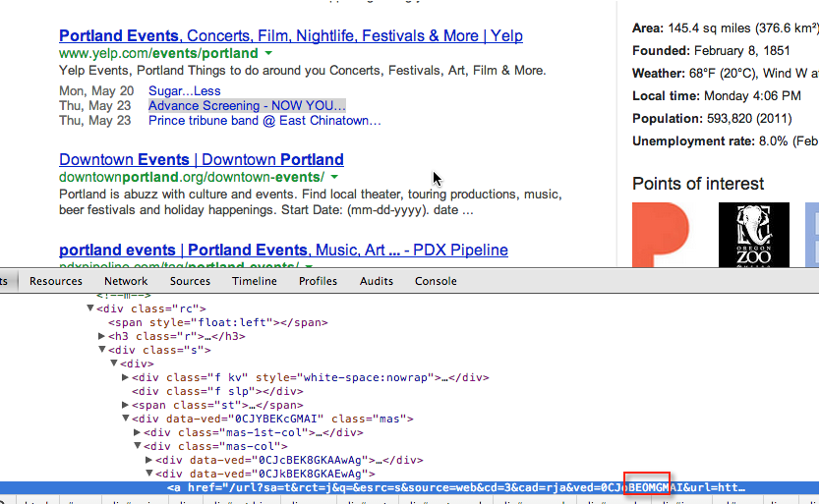Switch to the Network tab
The image size is (820, 504).
click(x=126, y=281)
